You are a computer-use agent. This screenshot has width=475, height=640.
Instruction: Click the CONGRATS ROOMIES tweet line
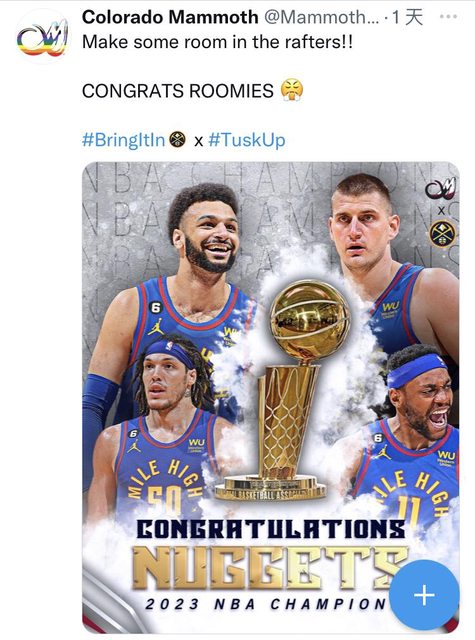pos(178,91)
